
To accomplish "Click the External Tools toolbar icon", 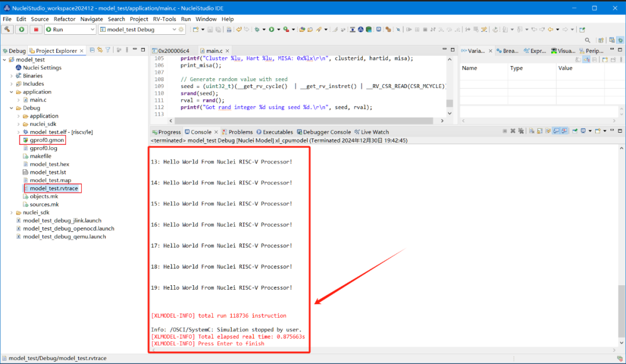I will (286, 30).
